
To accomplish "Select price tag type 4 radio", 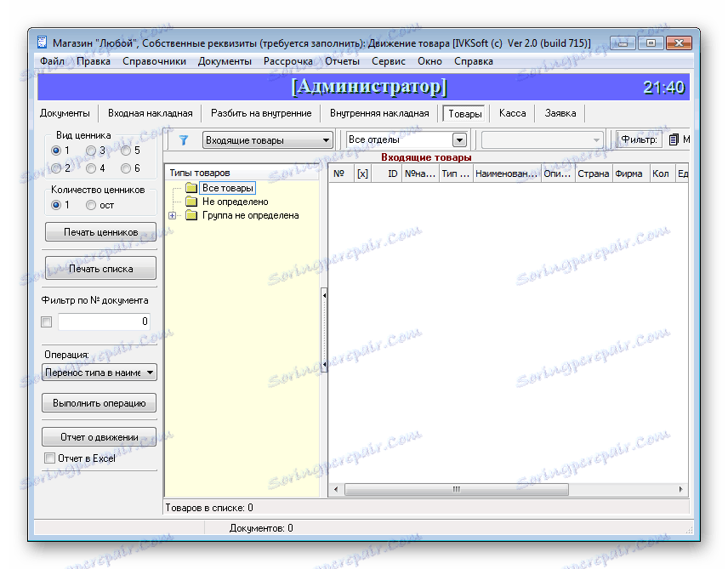I will click(x=91, y=168).
